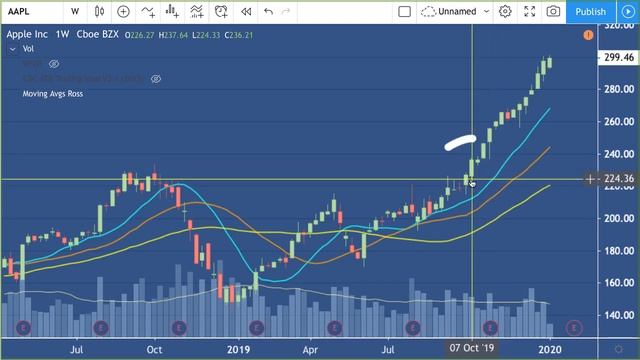
Task: Click the Cboe BZX exchange label
Action: 98,34
